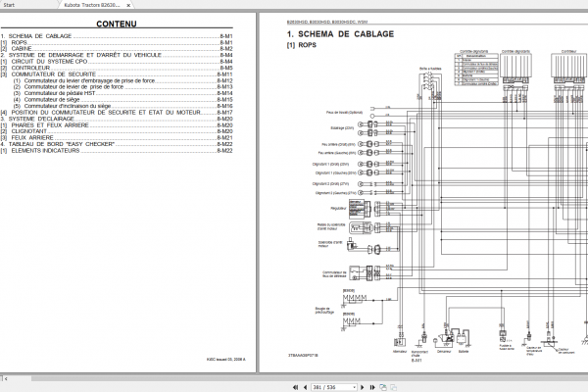Close the Kubota Tractors document tab
588x392 pixels.
coord(128,5)
